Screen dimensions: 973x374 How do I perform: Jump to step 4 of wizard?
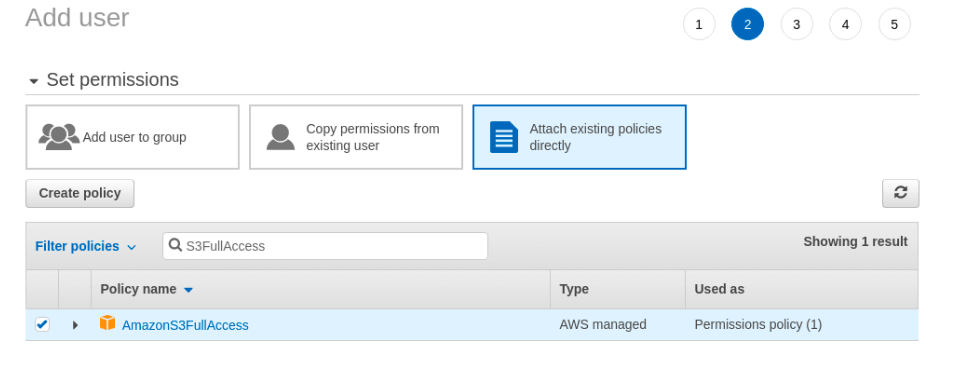click(845, 24)
